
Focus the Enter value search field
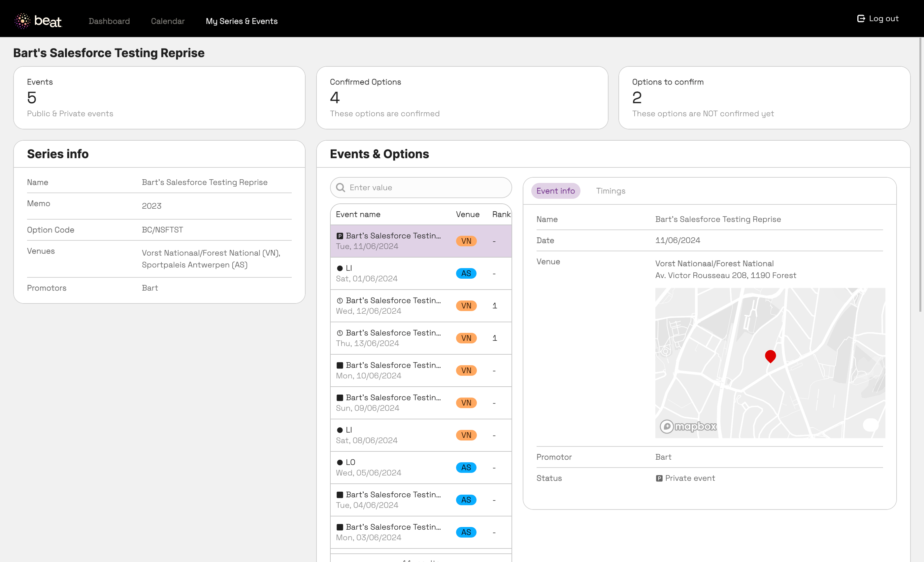point(421,188)
